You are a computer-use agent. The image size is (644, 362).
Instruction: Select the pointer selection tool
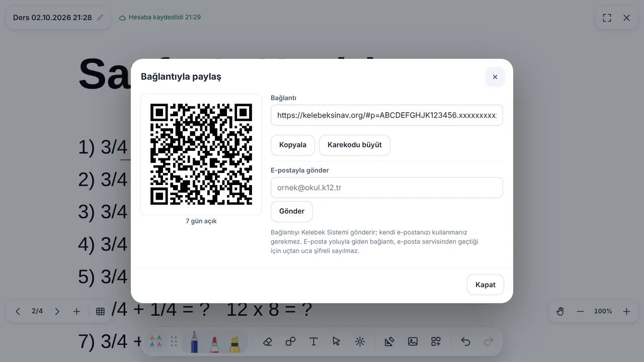[337, 341]
